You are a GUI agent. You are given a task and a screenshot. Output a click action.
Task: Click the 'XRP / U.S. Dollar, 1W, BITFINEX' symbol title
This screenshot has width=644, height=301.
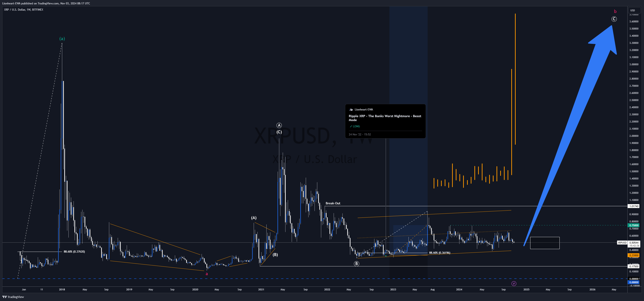(24, 9)
